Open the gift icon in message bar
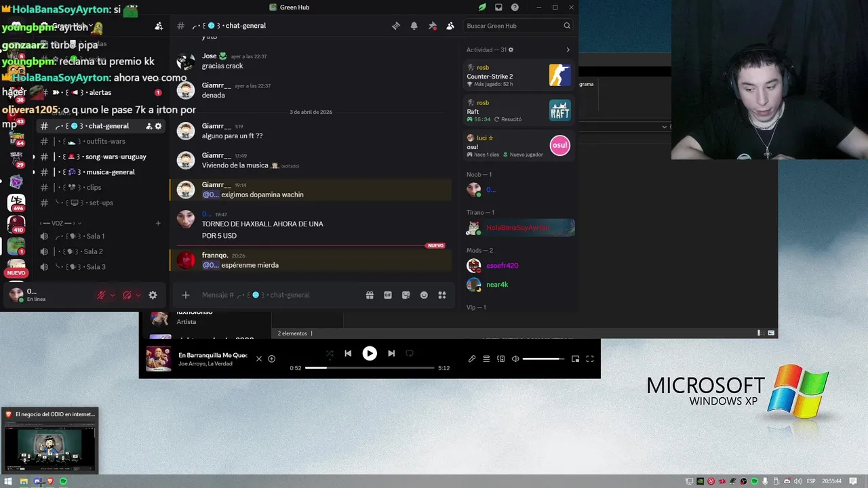868x488 pixels. 370,295
